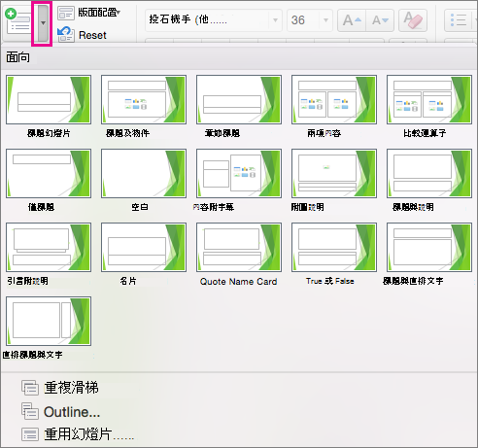Click the True 或 False label text
This screenshot has height=448, width=478.
click(x=330, y=281)
